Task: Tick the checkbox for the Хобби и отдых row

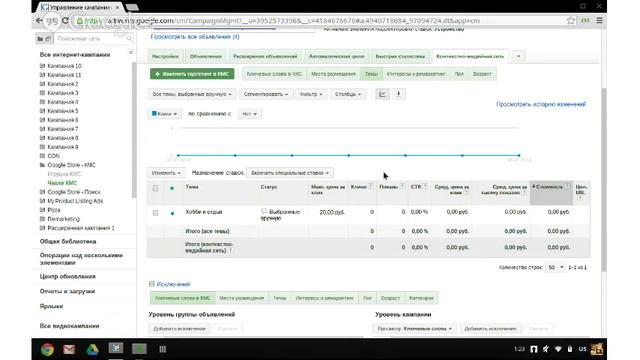Action: [x=156, y=213]
